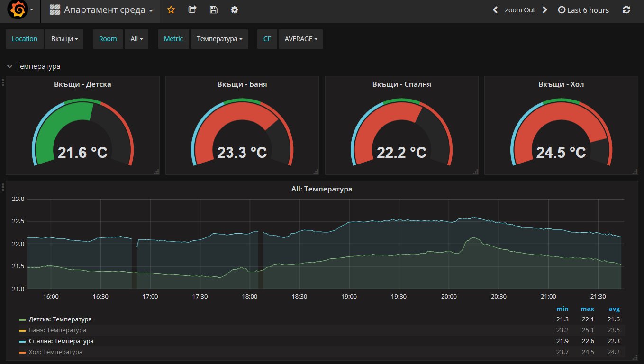Viewport: 644px width, 364px height.
Task: Open the All: Температура graph panel menu
Action: 322,189
